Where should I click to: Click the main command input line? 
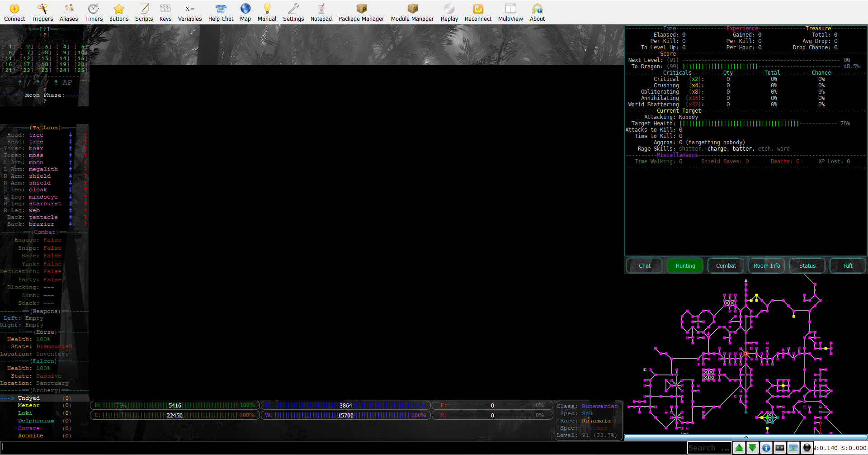343,448
